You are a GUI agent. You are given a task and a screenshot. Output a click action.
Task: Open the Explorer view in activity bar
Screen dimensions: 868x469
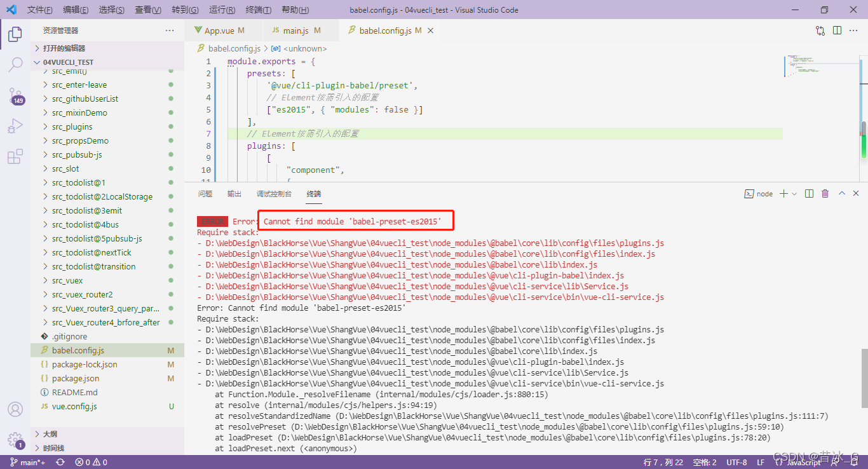pos(15,34)
